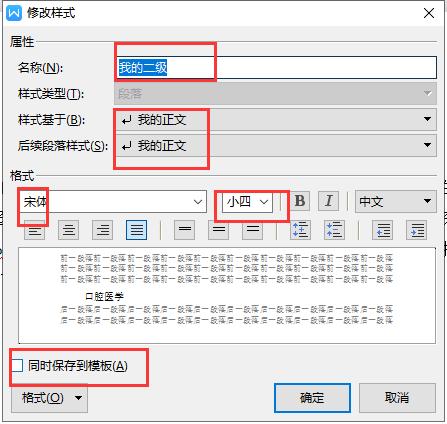Set single line spacing icon
The image size is (447, 424).
(x=185, y=230)
